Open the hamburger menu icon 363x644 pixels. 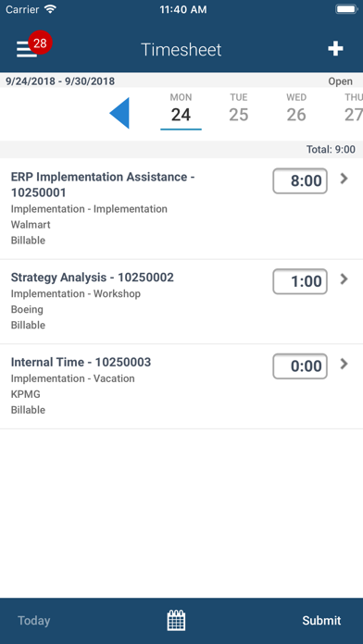tap(26, 49)
